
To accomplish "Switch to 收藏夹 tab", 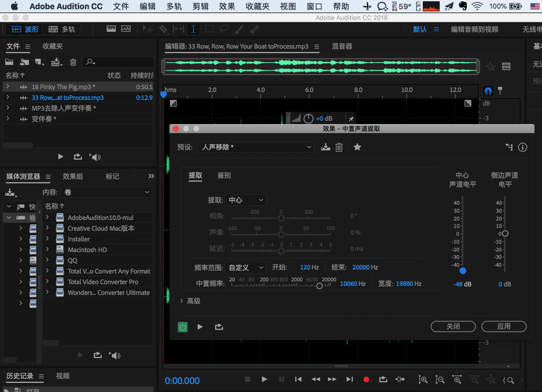I will coord(53,46).
